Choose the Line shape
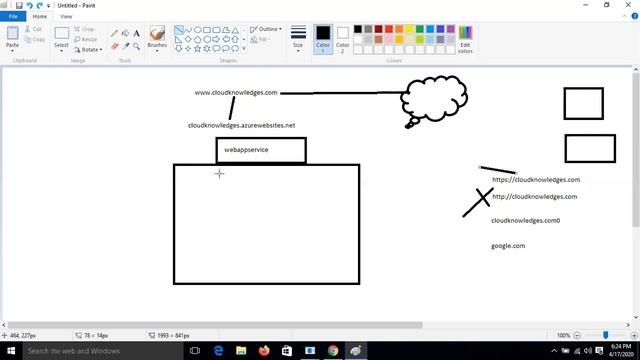The height and width of the screenshot is (360, 640). (179, 30)
